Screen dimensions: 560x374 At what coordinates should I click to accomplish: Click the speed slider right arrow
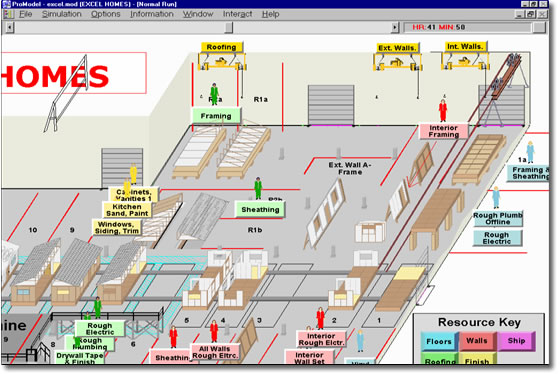click(394, 27)
